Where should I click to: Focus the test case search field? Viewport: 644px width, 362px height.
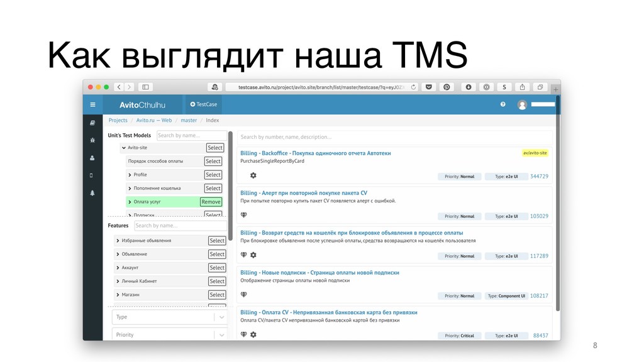[x=394, y=137]
